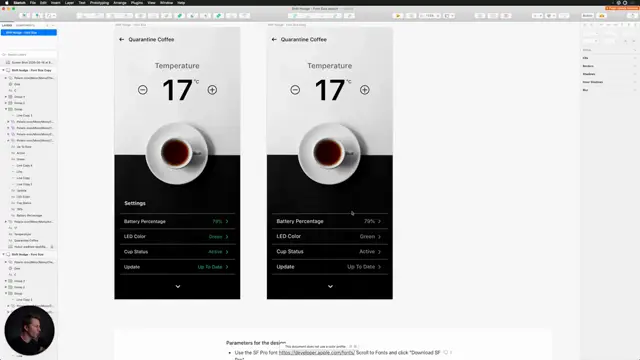Click LED Color chevron in left artboard
This screenshot has height=360, width=640.
[x=227, y=237]
